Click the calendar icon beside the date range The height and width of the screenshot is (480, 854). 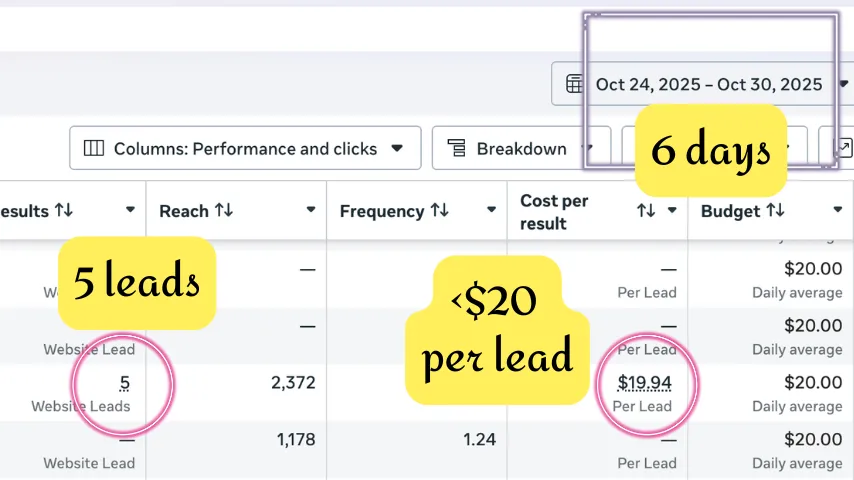(575, 85)
